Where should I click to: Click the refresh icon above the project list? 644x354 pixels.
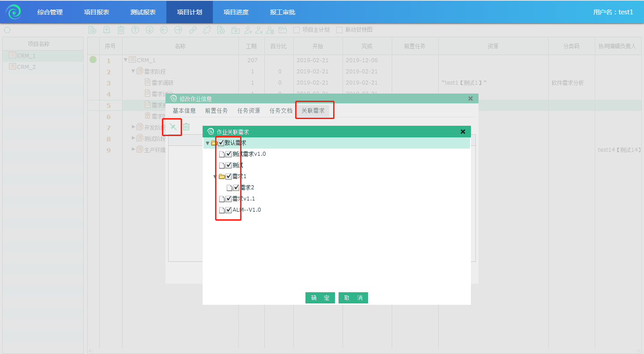pyautogui.click(x=7, y=30)
